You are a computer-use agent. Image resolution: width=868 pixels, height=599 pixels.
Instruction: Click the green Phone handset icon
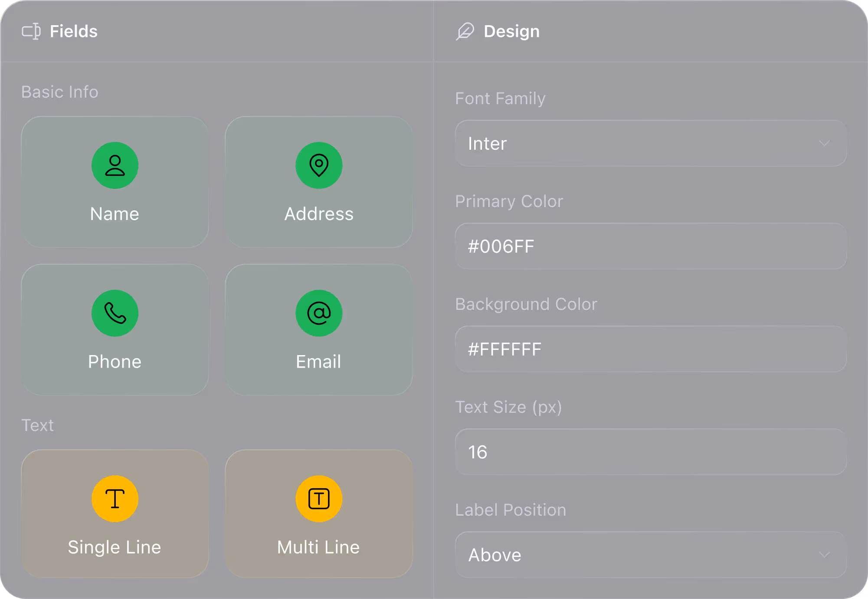point(115,313)
